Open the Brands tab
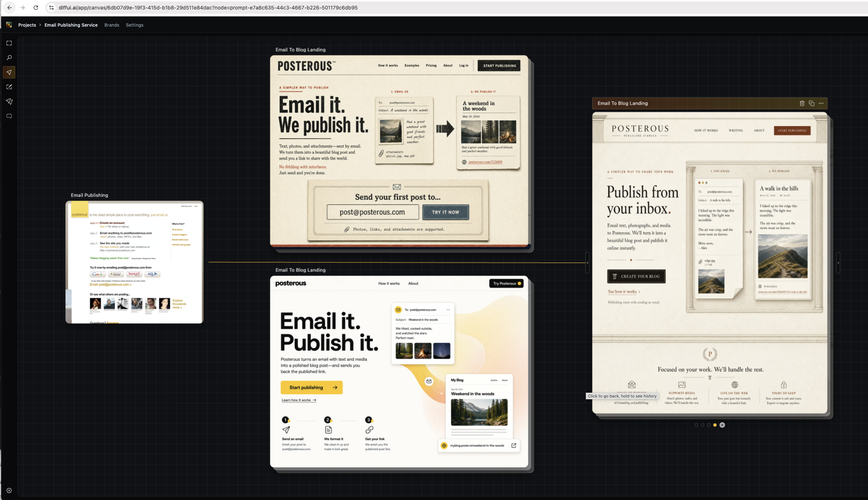The height and width of the screenshot is (500, 868). pyautogui.click(x=112, y=25)
